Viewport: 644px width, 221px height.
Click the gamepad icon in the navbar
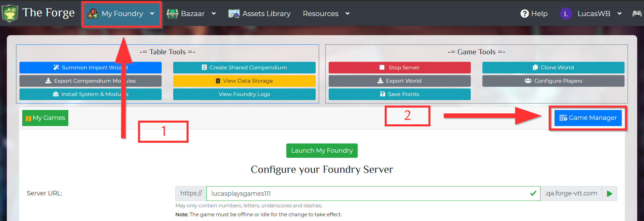(637, 14)
